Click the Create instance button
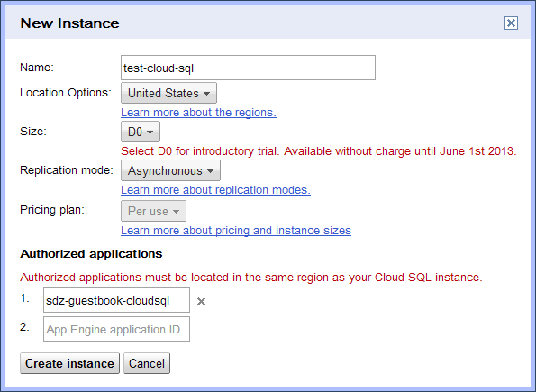The height and width of the screenshot is (392, 536). point(69,363)
